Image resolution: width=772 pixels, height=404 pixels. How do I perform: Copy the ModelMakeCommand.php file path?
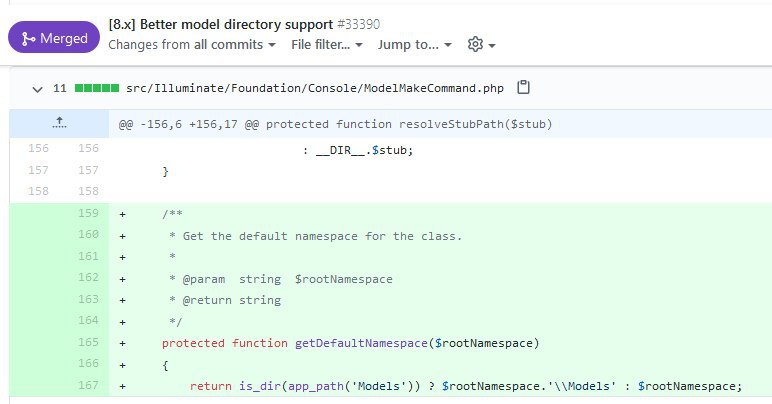coord(523,88)
